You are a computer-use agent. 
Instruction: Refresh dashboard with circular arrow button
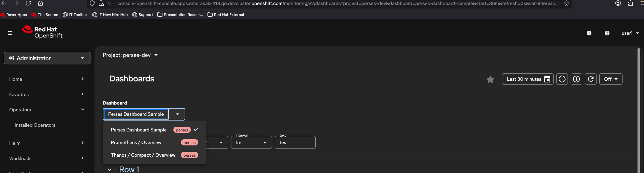tap(591, 79)
